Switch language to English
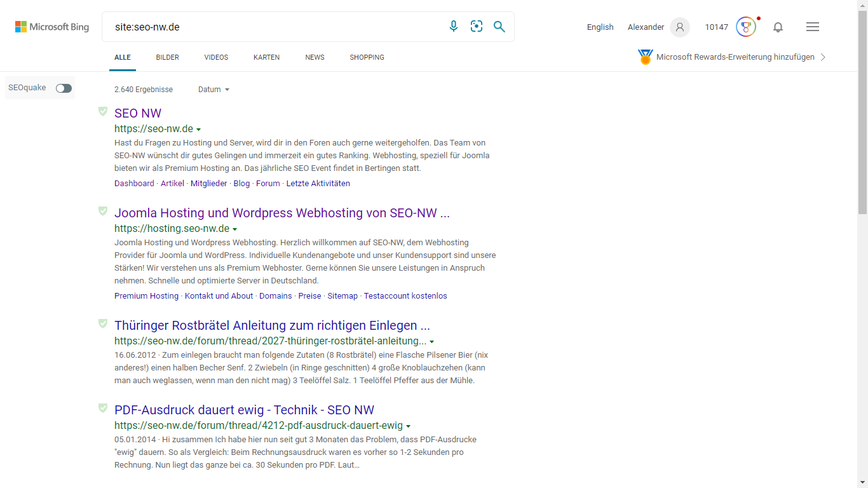The width and height of the screenshot is (868, 488). [600, 27]
